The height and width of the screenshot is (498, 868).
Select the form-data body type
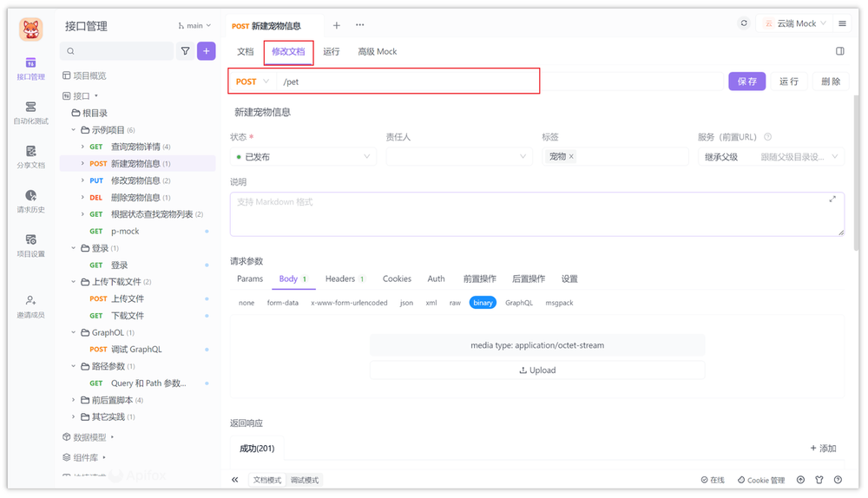(282, 303)
